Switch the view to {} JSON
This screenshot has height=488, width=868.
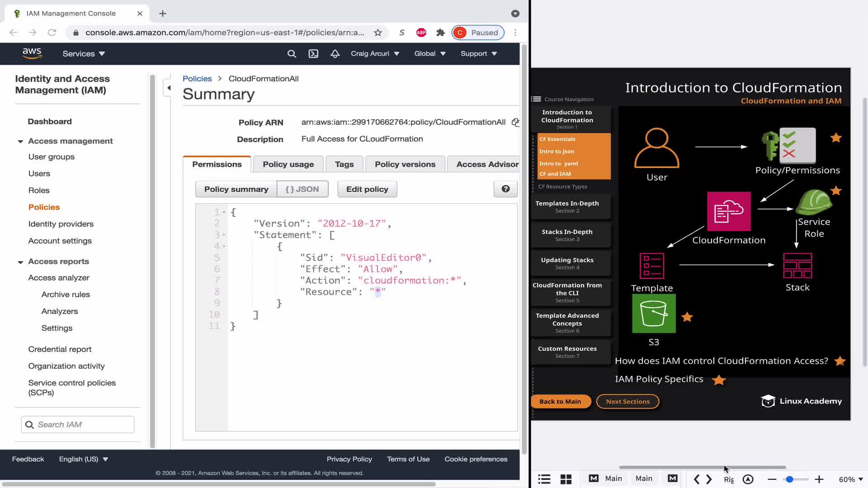(x=302, y=189)
